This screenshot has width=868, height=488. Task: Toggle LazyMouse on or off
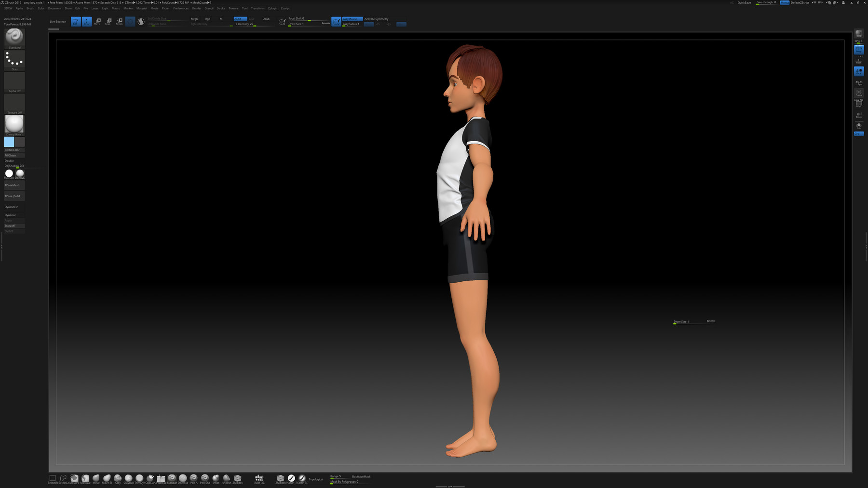[x=352, y=19]
